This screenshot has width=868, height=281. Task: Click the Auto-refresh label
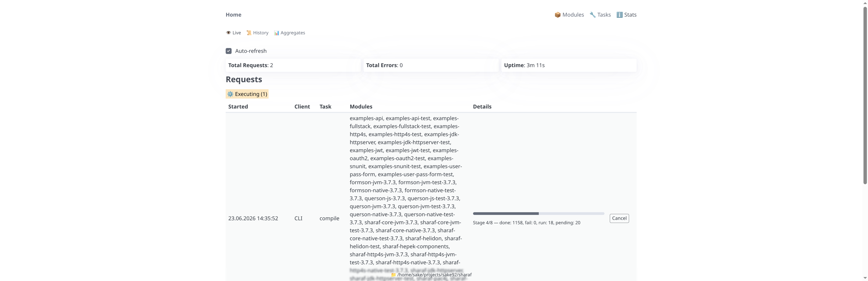(251, 51)
